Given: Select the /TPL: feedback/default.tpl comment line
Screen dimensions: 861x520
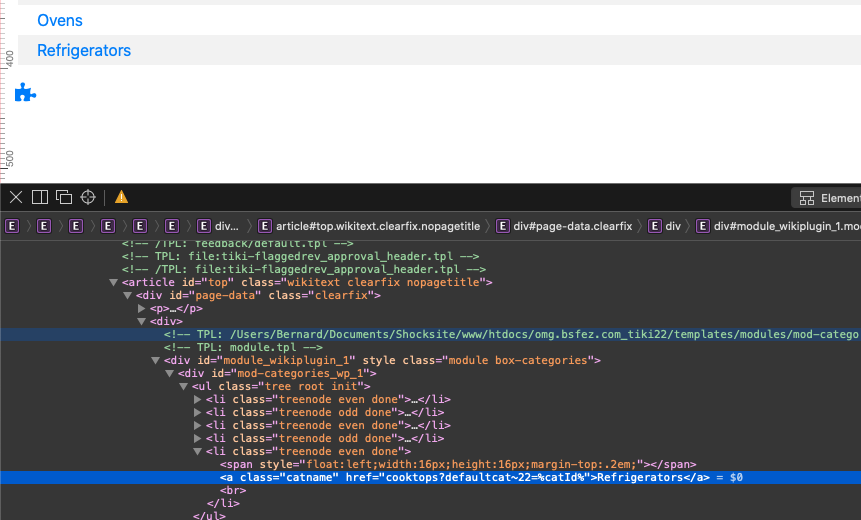Looking at the screenshot, I should [x=237, y=244].
